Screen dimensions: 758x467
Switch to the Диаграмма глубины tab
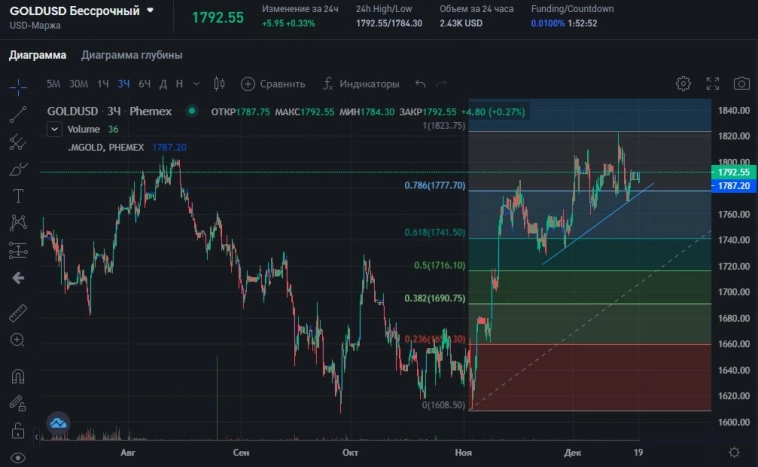131,55
